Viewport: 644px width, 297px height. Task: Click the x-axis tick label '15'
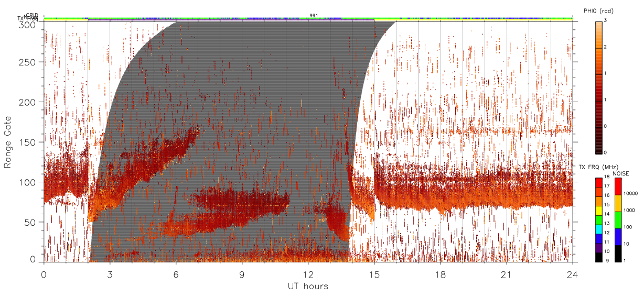tap(374, 274)
